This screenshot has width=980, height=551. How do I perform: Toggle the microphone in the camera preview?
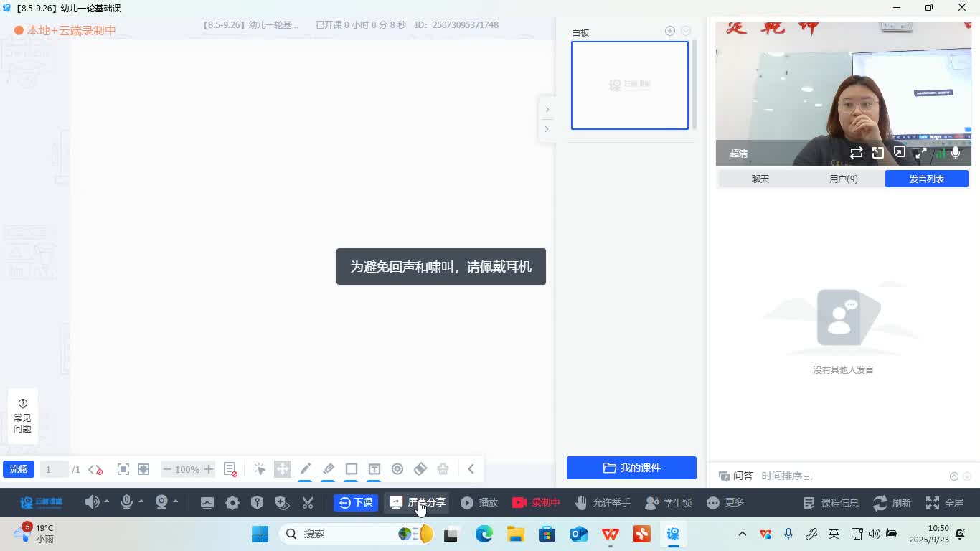coord(955,153)
